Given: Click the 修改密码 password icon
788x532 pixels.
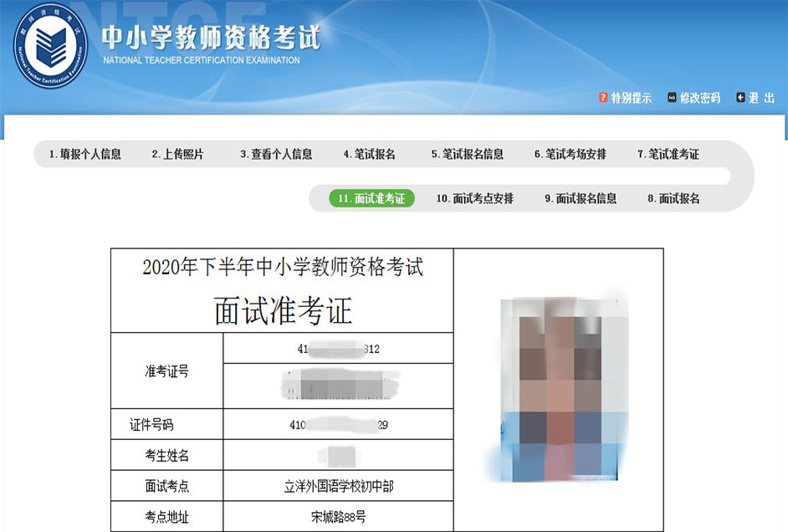Looking at the screenshot, I should (672, 98).
